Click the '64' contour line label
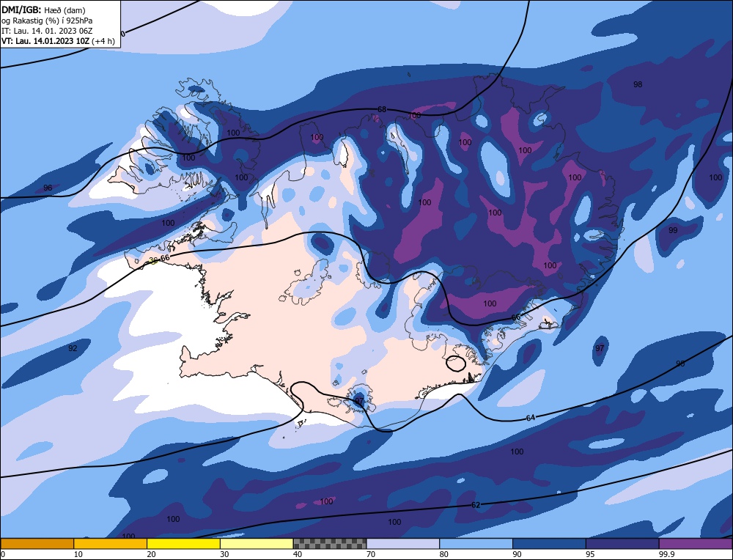This screenshot has width=733, height=560. [x=531, y=417]
